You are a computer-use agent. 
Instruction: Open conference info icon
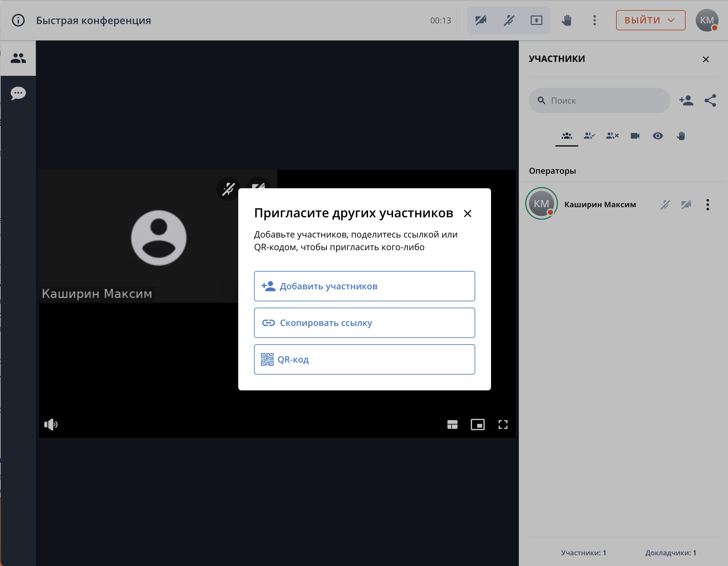pos(18,20)
